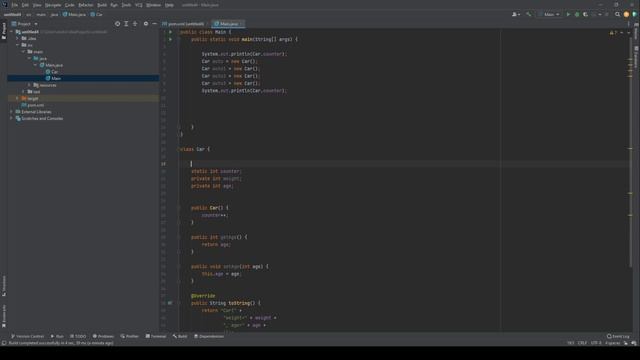Click the run gutter arrow beside main method
The height and width of the screenshot is (360, 640).
point(171,39)
